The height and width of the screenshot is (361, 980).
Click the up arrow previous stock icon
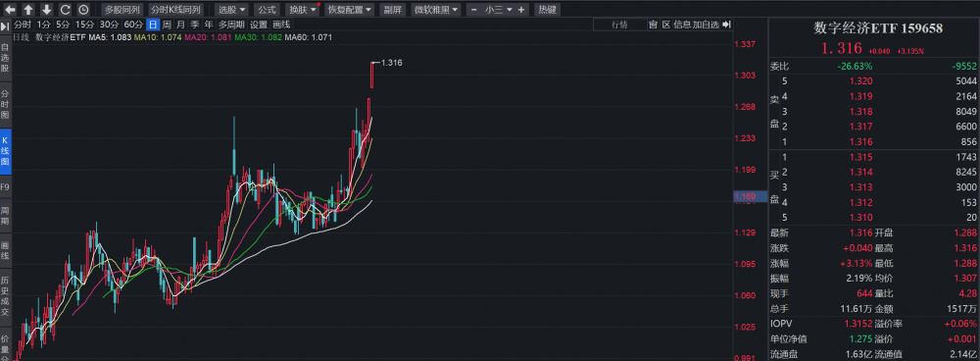coord(28,10)
